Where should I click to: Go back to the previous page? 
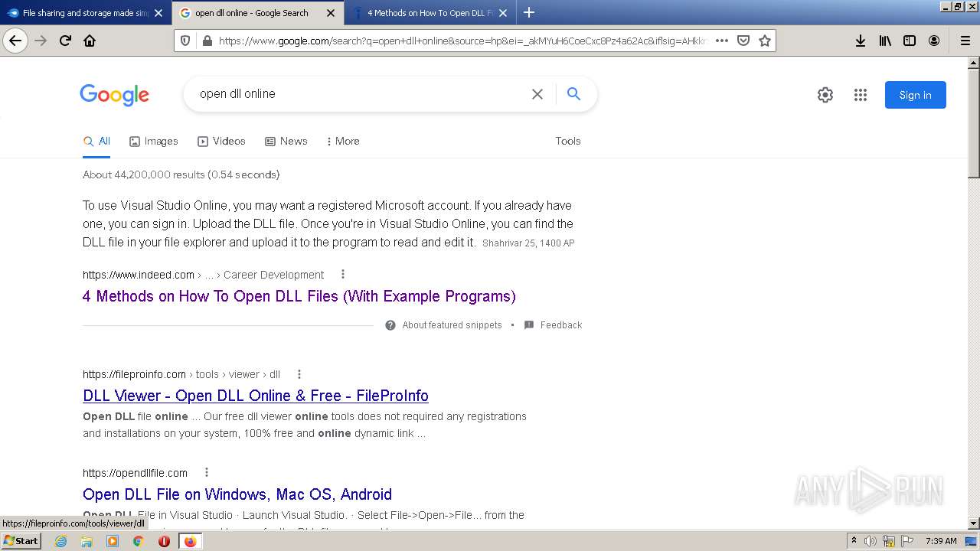pyautogui.click(x=15, y=41)
